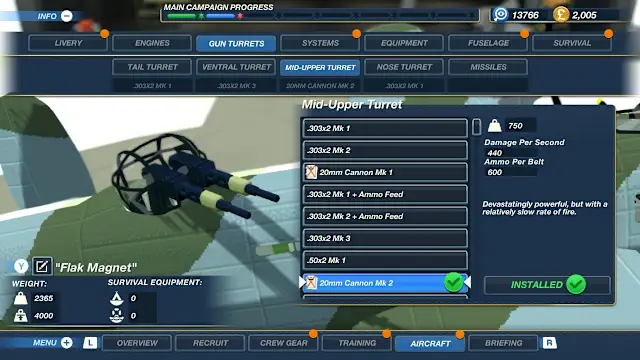Click the Y button prompt icon
Image resolution: width=640 pixels, height=360 pixels.
[x=21, y=267]
